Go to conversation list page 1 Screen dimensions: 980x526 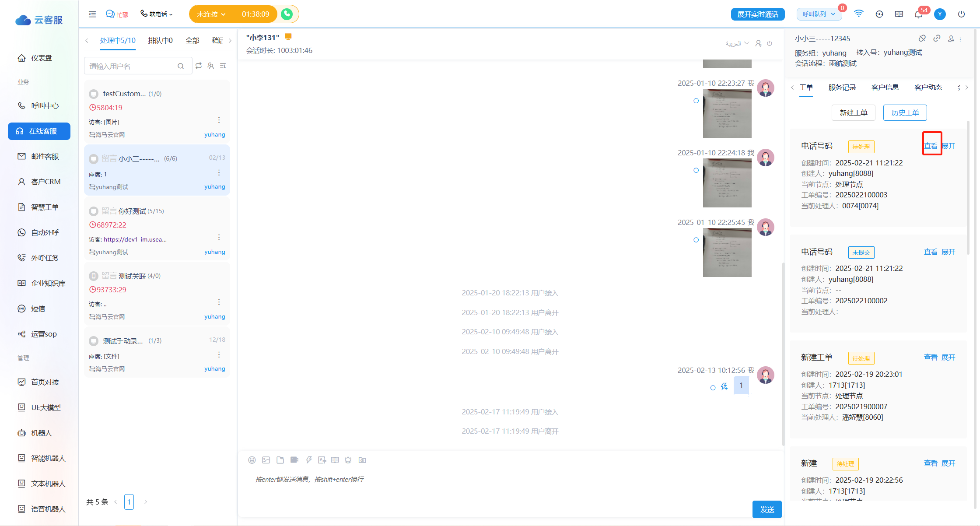tap(129, 502)
